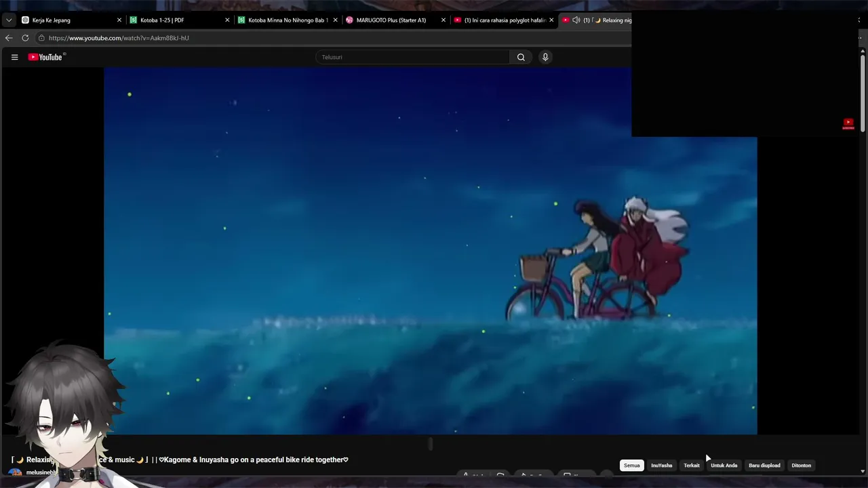Image resolution: width=868 pixels, height=488 pixels.
Task: Click the Telusuri search box
Action: [412, 57]
